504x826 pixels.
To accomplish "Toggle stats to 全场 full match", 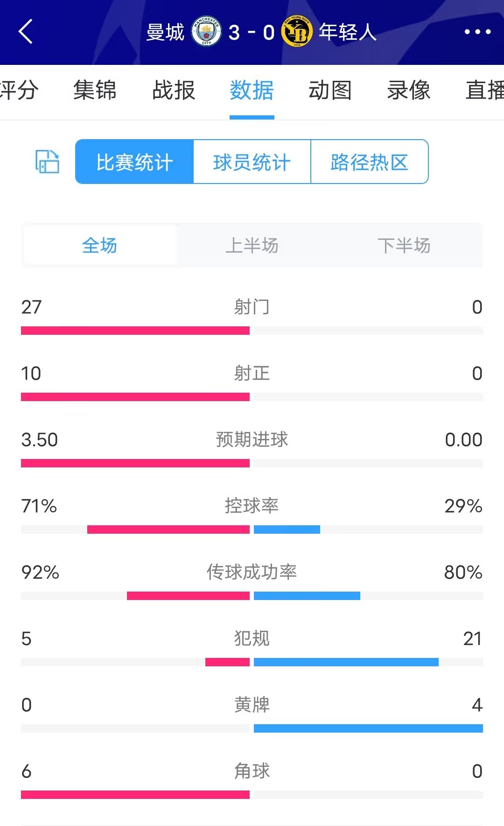I will (x=99, y=246).
